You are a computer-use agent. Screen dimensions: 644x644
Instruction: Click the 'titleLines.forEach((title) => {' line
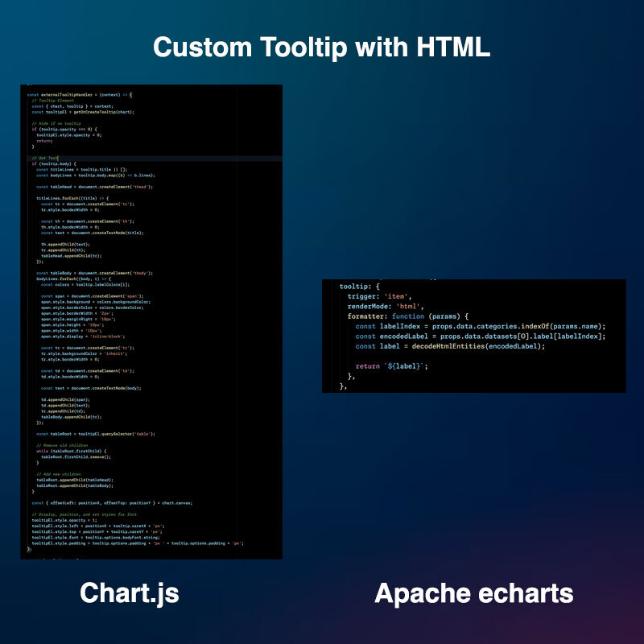coord(72,198)
